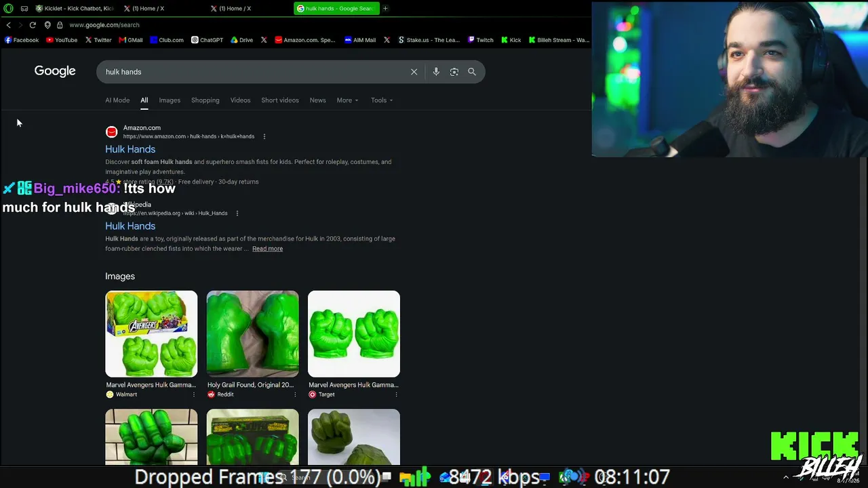Click the Images section heading

120,277
